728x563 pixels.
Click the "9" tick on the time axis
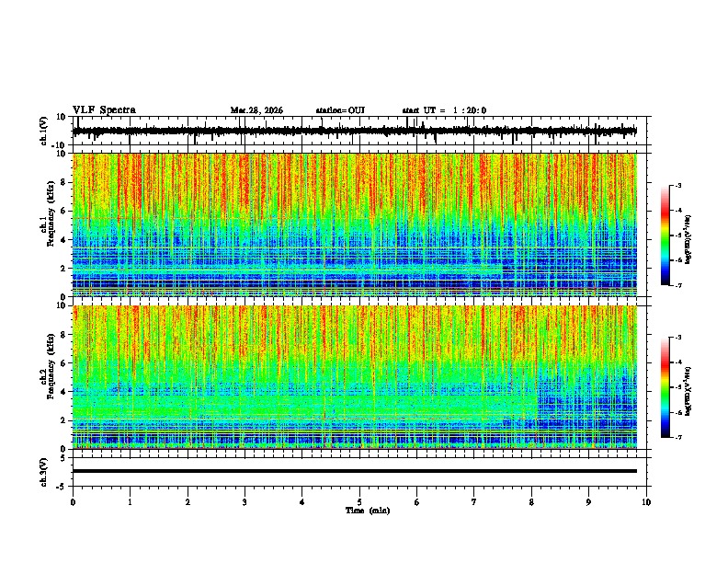588,502
